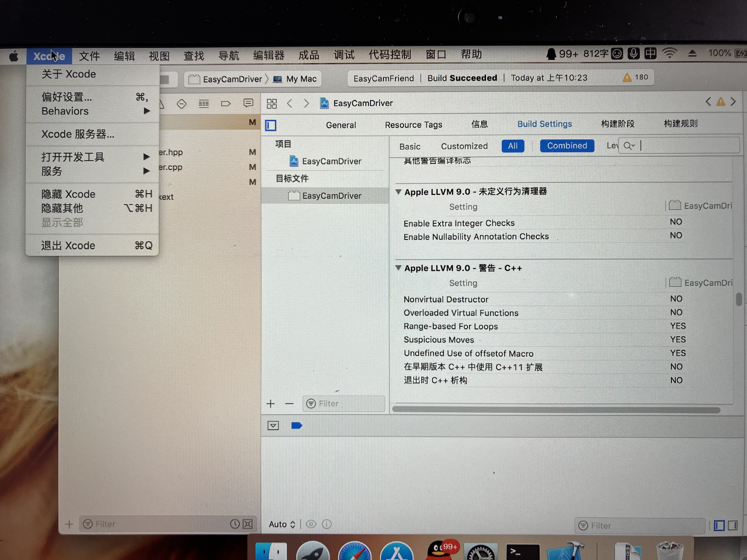This screenshot has width=747, height=560.
Task: Select the Customized settings filter
Action: click(x=464, y=146)
